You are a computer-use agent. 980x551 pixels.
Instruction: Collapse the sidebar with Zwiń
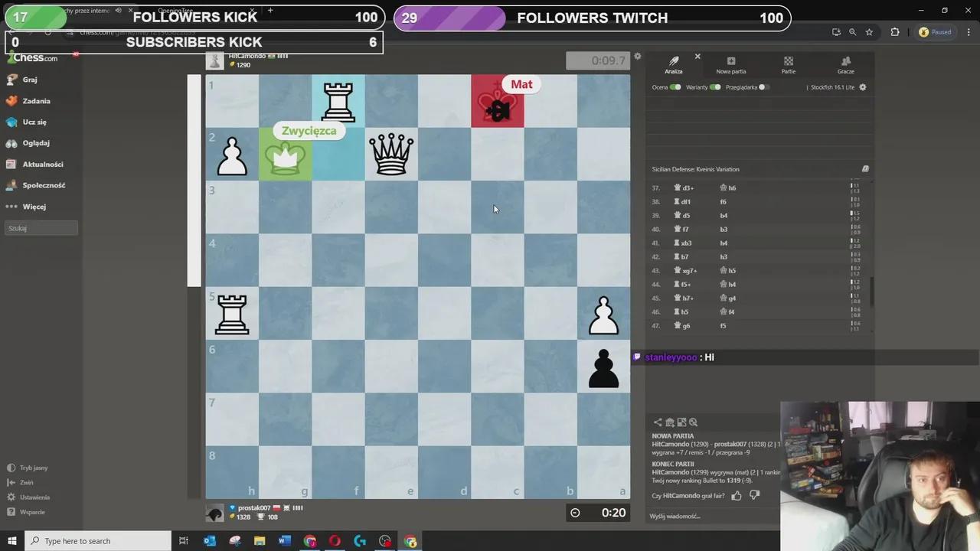(x=21, y=482)
